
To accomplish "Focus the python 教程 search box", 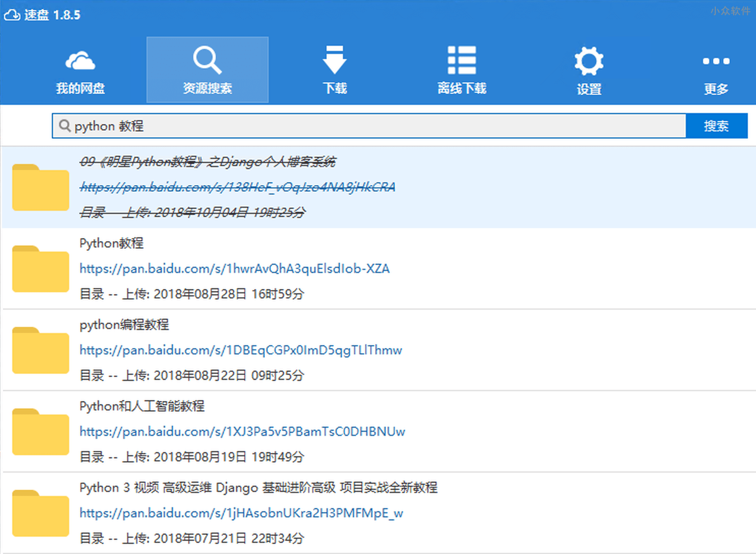I will [x=369, y=126].
